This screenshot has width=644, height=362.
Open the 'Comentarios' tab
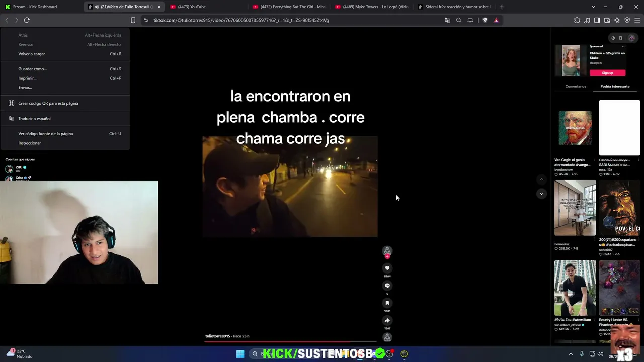pos(576,86)
